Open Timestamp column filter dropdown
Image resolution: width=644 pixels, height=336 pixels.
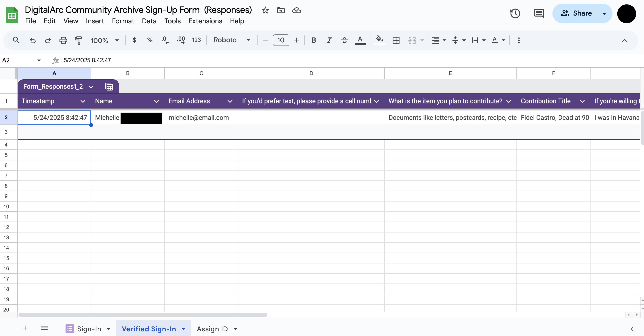click(83, 101)
